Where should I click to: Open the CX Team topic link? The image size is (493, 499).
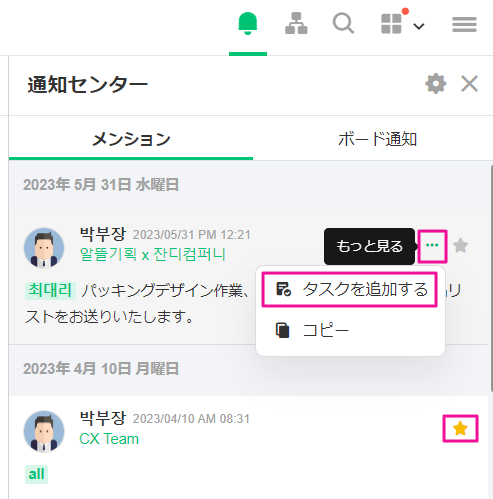109,439
